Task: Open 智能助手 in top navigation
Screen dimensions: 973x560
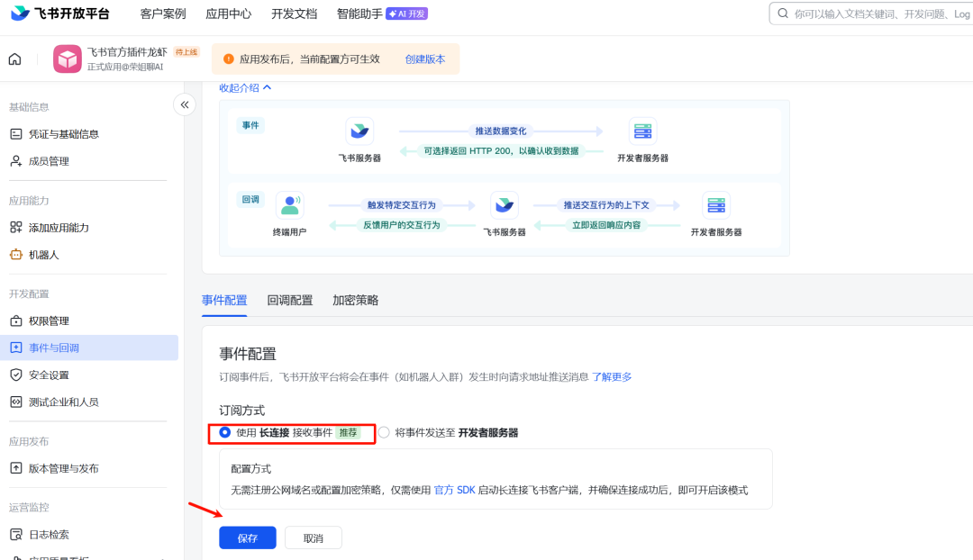Action: (x=359, y=14)
